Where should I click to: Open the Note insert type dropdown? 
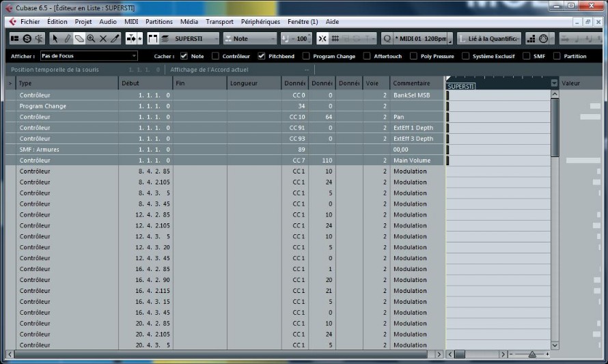point(251,38)
